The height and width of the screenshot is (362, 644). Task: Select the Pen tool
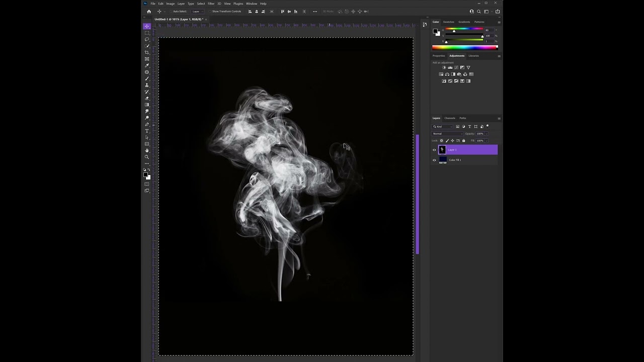147,124
